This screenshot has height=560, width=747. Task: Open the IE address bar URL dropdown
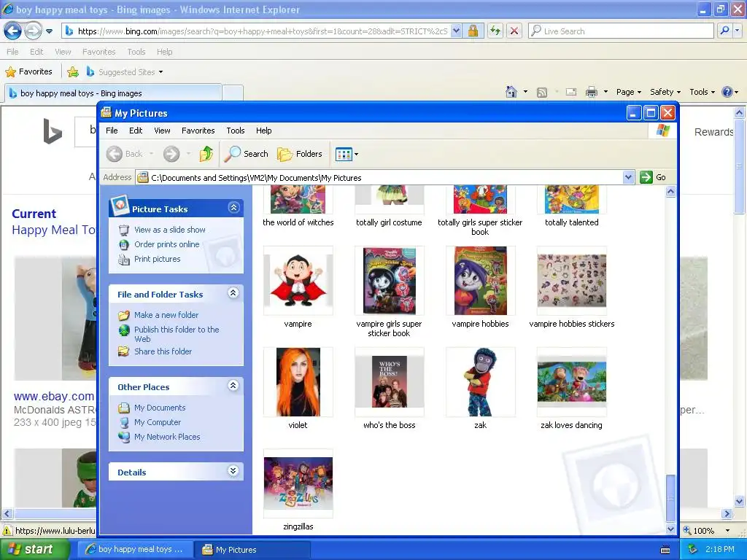pyautogui.click(x=456, y=31)
